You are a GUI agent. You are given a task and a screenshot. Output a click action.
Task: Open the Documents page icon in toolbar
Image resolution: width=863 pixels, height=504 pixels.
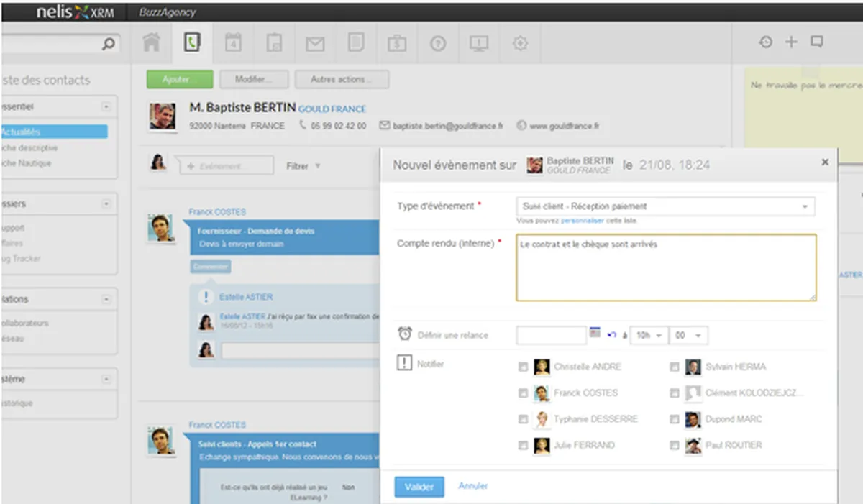click(x=355, y=42)
